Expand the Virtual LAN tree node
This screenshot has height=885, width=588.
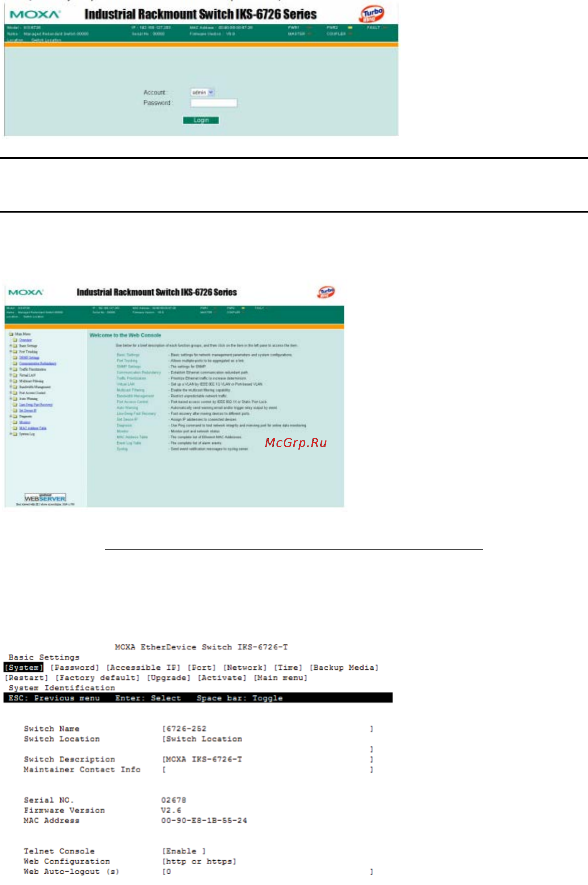pos(11,375)
